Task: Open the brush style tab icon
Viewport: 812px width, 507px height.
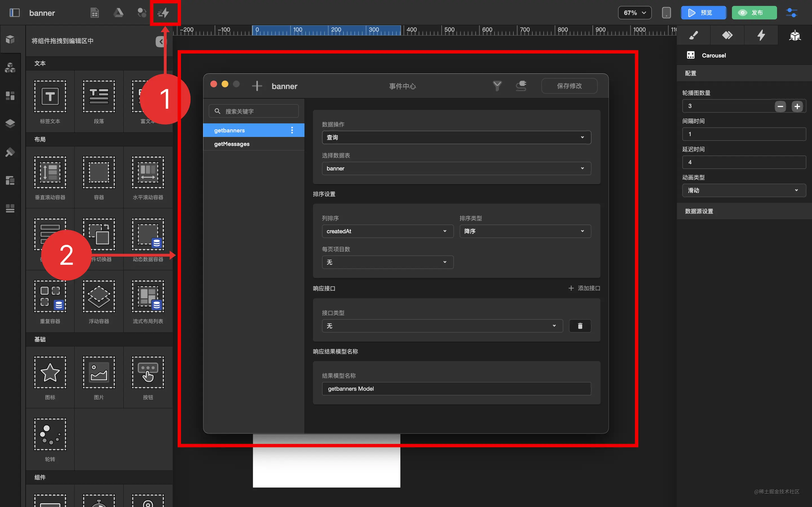Action: pos(693,35)
